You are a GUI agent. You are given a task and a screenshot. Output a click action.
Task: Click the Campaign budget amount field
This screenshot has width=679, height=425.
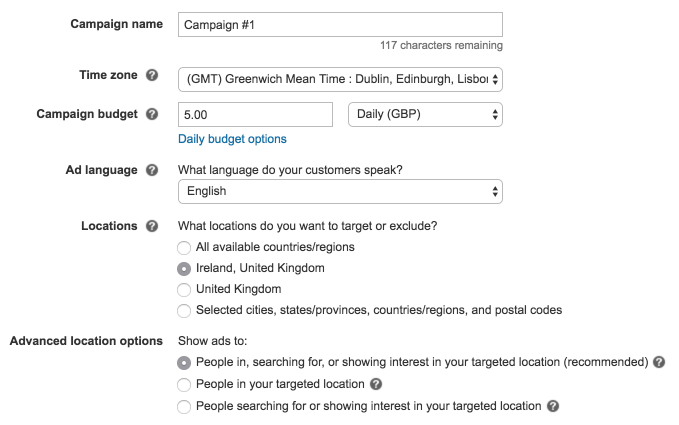pyautogui.click(x=254, y=115)
